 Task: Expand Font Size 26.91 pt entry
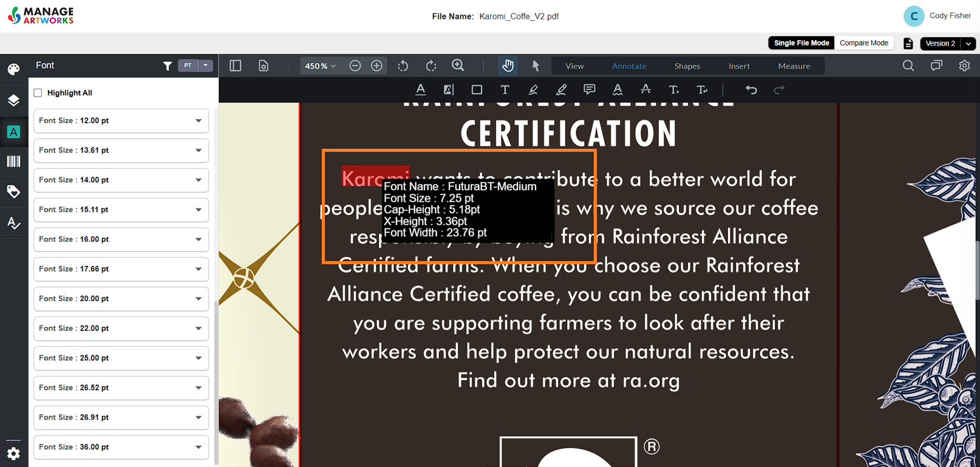[x=121, y=418]
